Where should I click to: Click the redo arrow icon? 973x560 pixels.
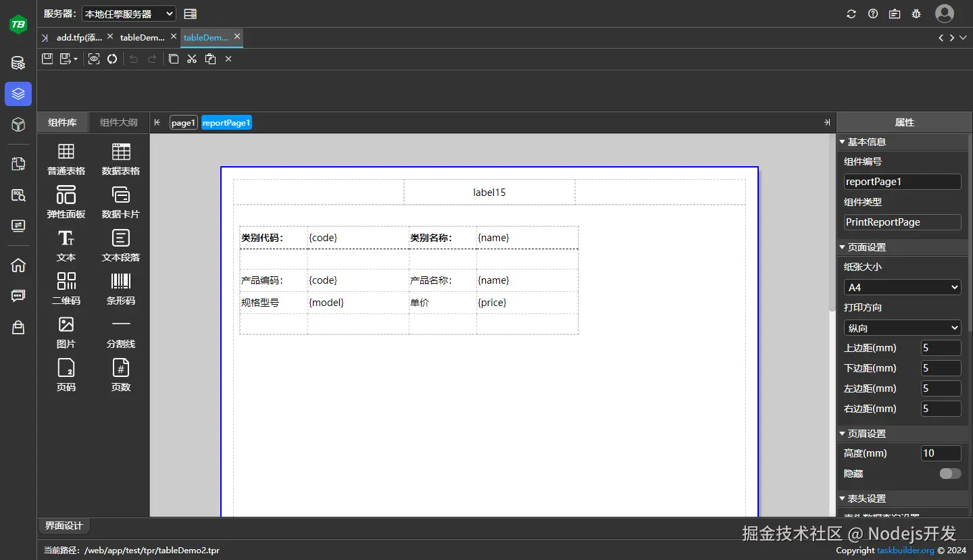pos(152,59)
